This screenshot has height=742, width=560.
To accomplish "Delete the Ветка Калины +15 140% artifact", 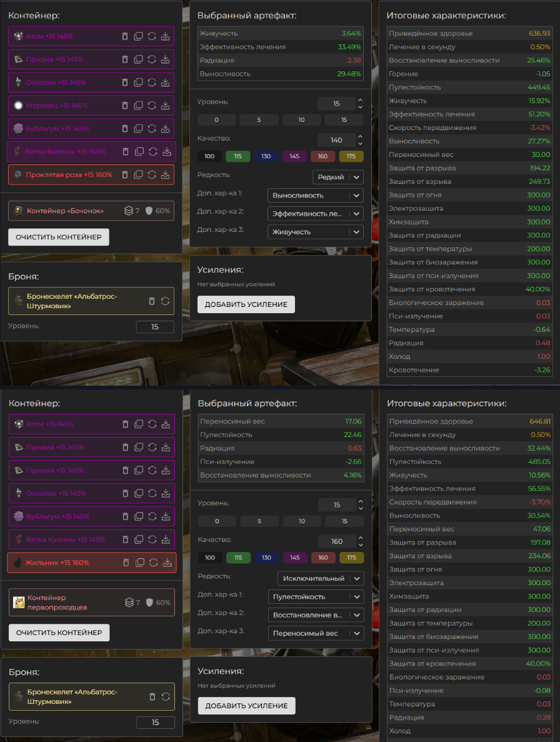I will pos(126,151).
